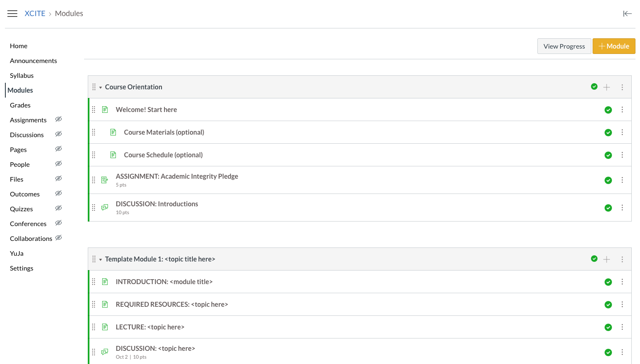Unpublish the Course Orientation module checkmark

click(594, 86)
